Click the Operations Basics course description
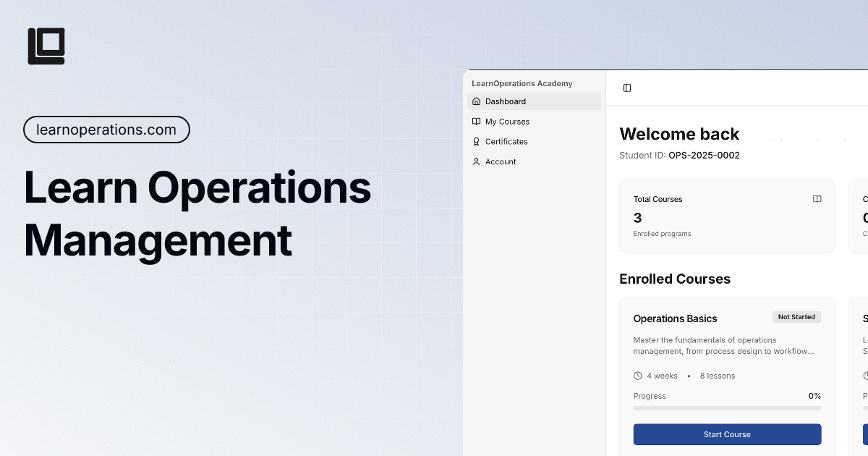 click(x=723, y=345)
